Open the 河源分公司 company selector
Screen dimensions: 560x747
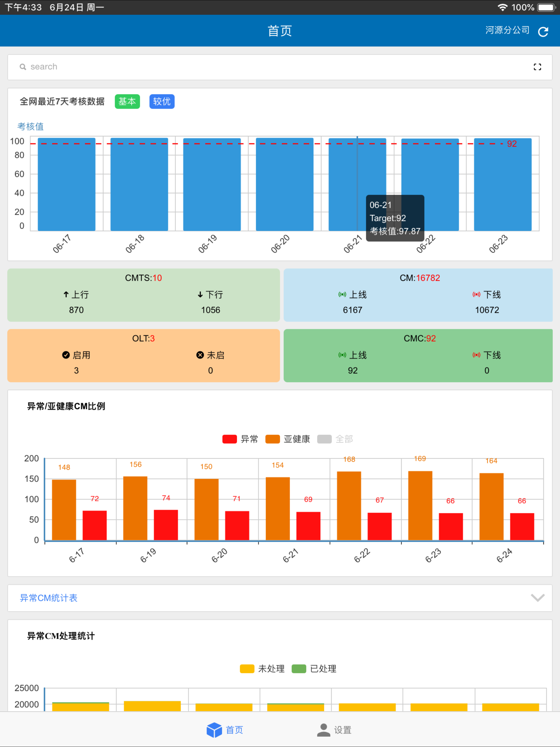[507, 30]
